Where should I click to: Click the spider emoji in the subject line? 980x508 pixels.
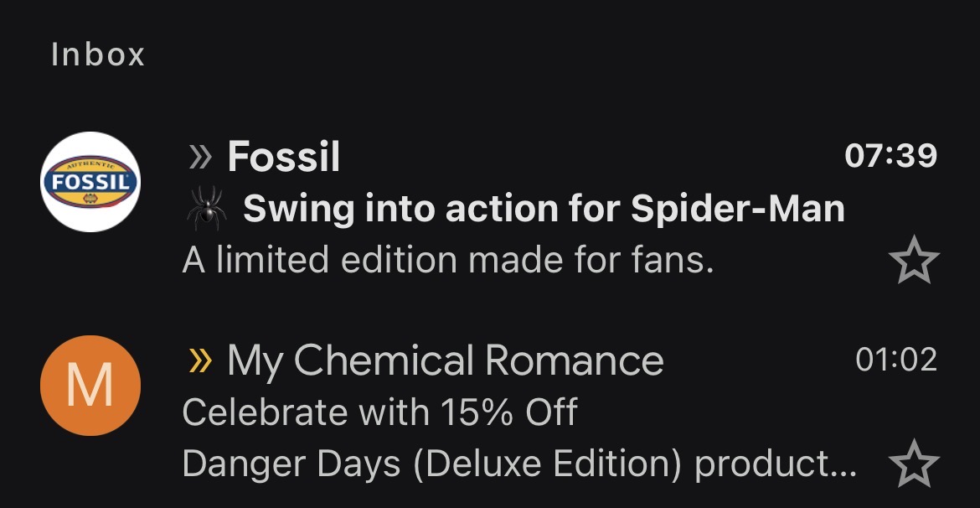207,209
